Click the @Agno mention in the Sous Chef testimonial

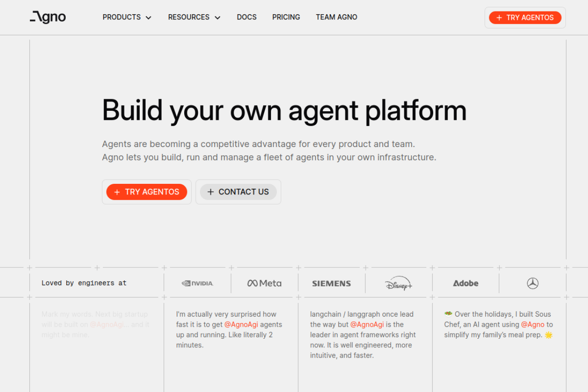[x=532, y=324]
